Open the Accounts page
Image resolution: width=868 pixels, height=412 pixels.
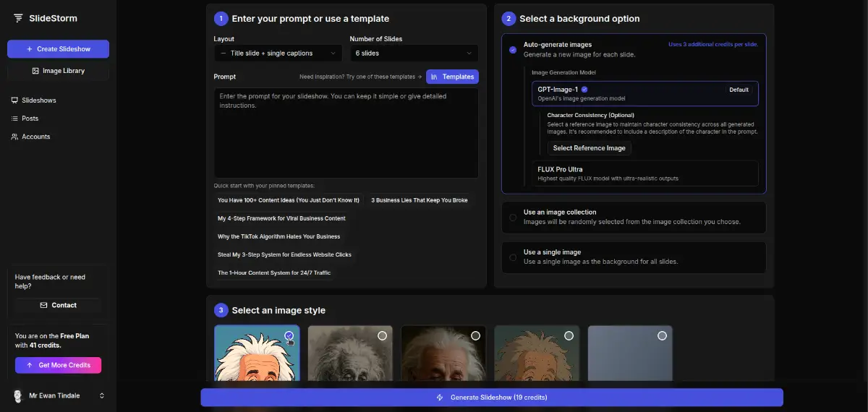(35, 137)
